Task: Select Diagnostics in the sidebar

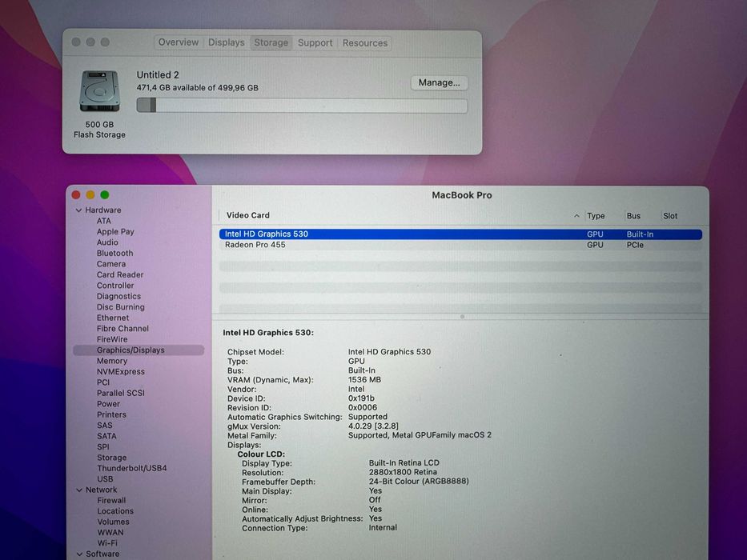Action: tap(118, 296)
